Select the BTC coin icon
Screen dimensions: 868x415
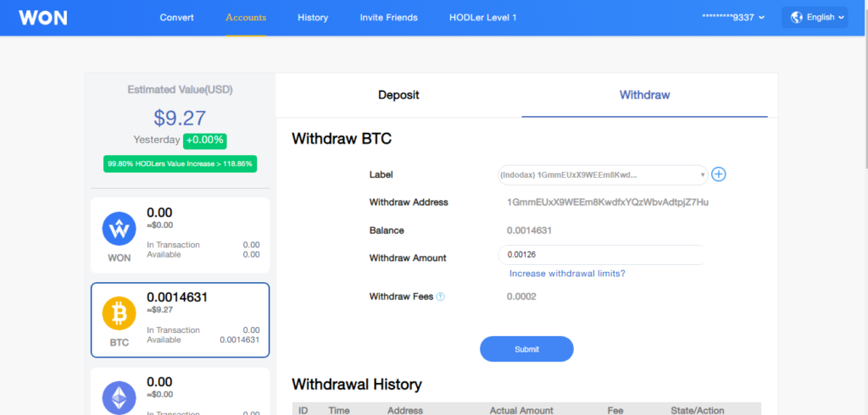coord(119,313)
